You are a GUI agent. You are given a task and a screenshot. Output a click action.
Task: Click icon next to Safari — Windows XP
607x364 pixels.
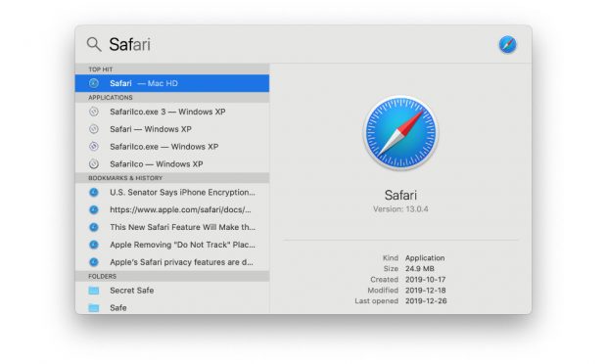tap(94, 129)
